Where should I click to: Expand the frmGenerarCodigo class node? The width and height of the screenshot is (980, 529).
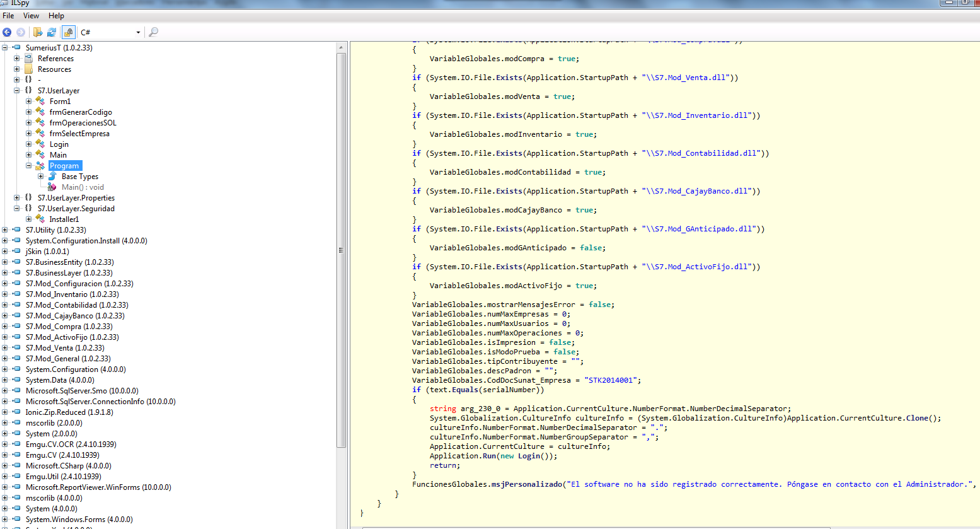pos(28,112)
